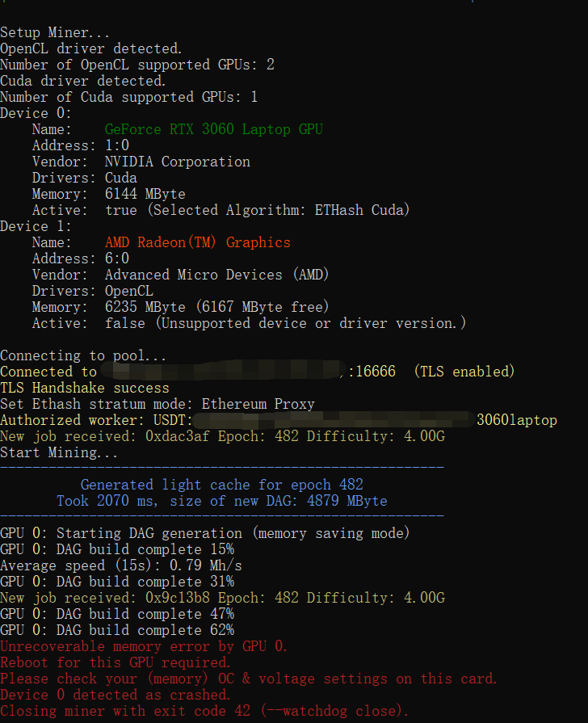Click 'Unrecoverable memory error by GPU 0.'

coord(144,646)
